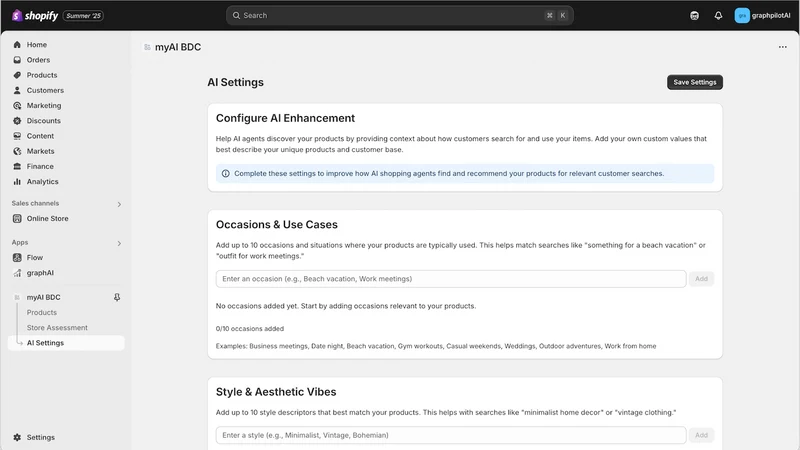Screen dimensions: 800x450
Task: Open Marketing in sidebar
Action: 44,106
